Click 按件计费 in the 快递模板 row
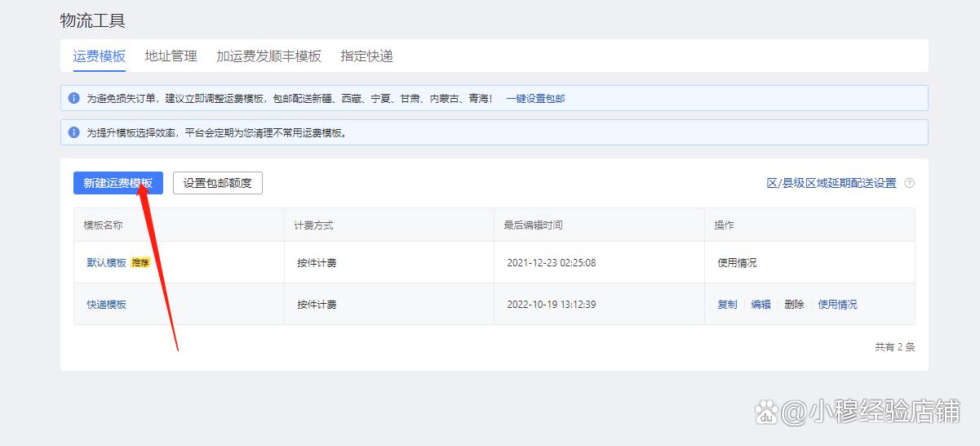 click(317, 305)
